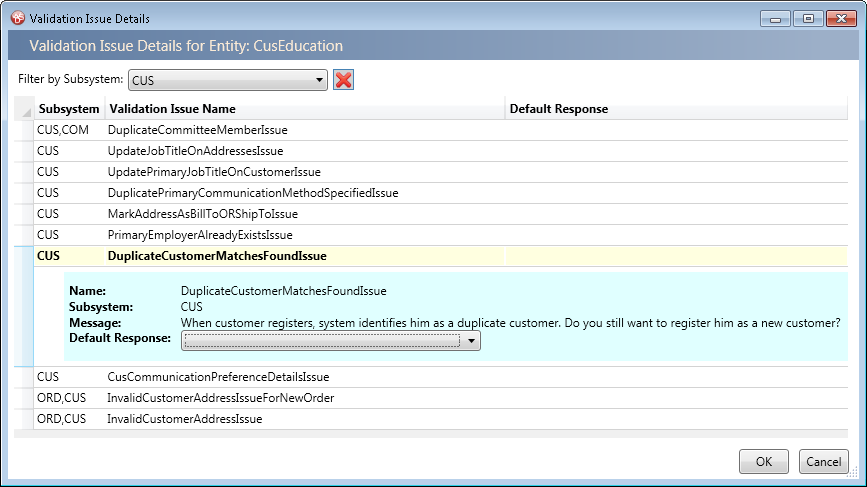This screenshot has width=867, height=487.
Task: Click the red X clear filter icon
Action: point(343,80)
